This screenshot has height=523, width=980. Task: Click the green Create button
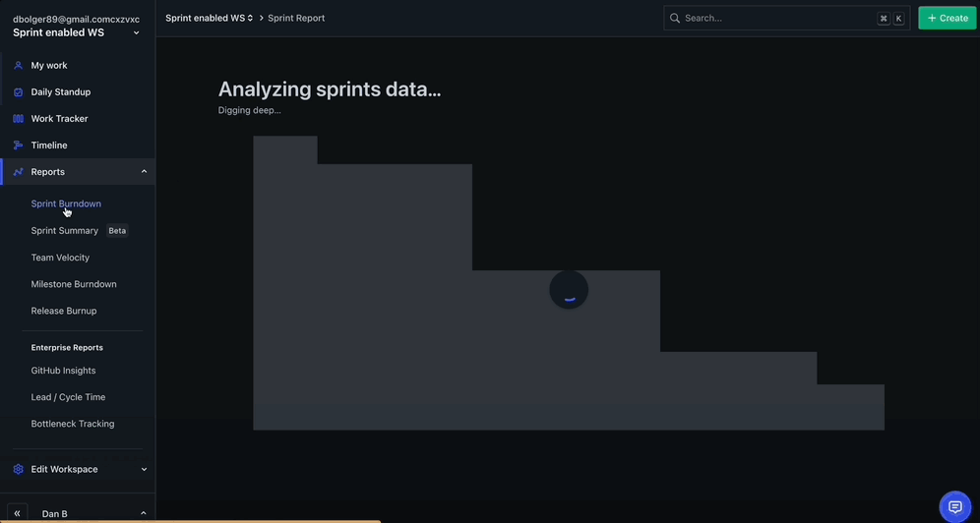(947, 18)
